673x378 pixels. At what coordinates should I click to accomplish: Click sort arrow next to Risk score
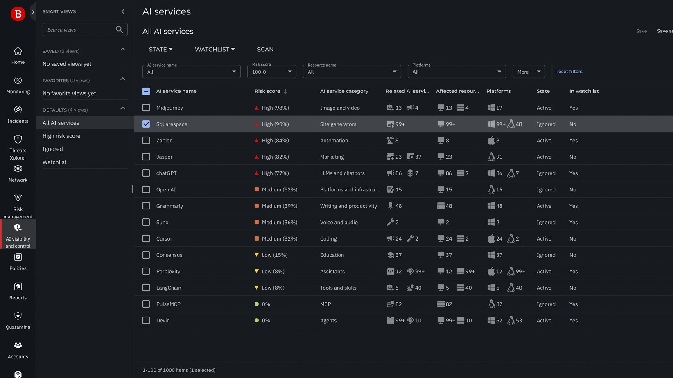(x=285, y=91)
